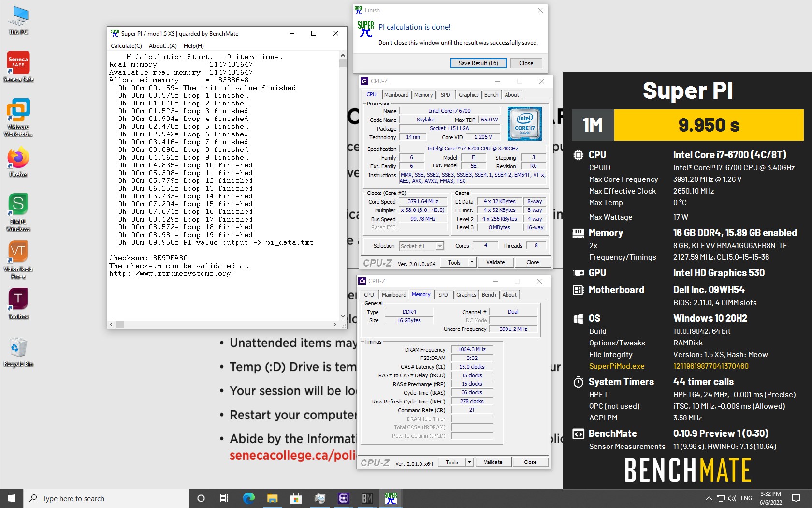Image resolution: width=812 pixels, height=508 pixels.
Task: Click the Checksum: 8E9DEA80 line
Action: (x=148, y=258)
